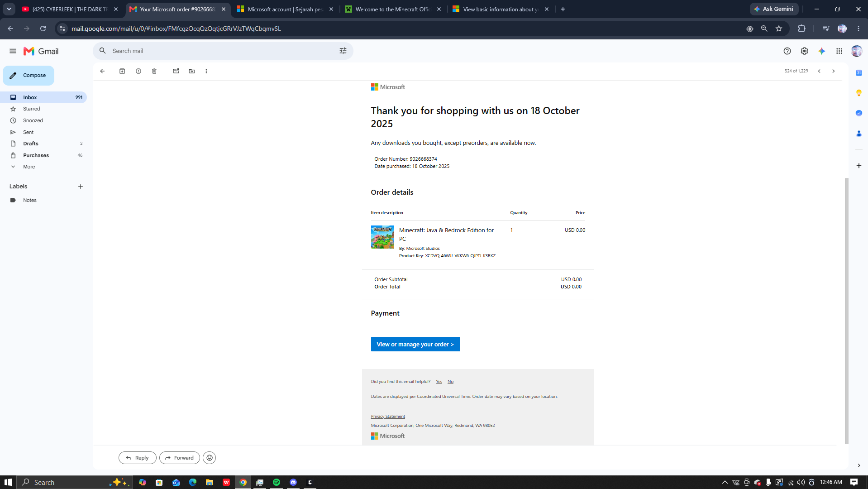Get add-ons with the plus icon
The width and height of the screenshot is (868, 489).
858,166
